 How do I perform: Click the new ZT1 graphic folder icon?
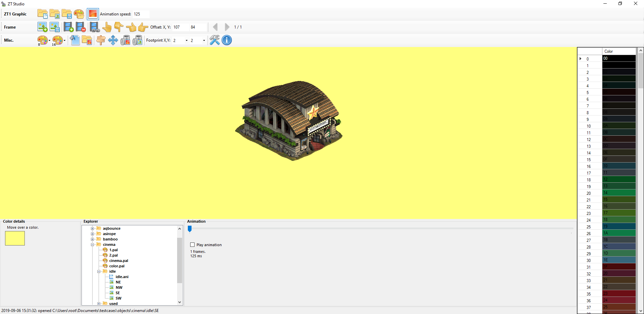42,14
